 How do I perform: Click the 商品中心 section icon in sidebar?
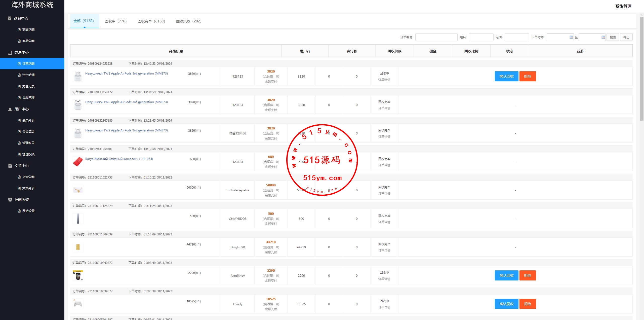[10, 18]
